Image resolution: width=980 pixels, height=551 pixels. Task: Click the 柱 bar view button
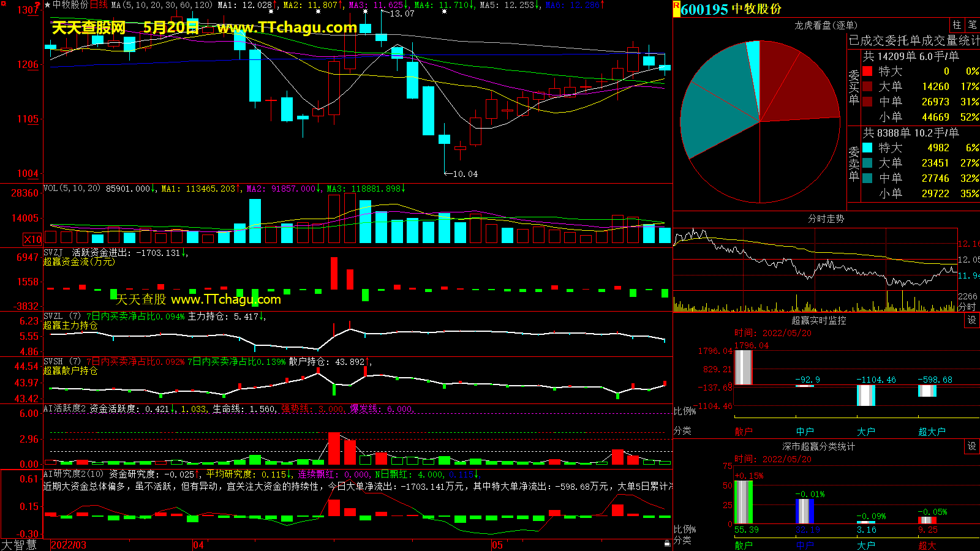tap(957, 24)
